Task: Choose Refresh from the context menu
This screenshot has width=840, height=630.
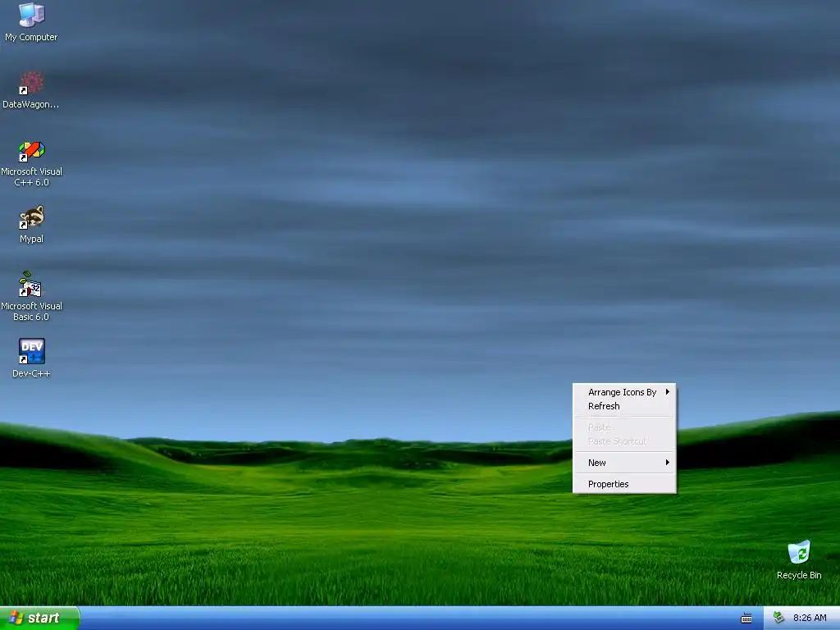Action: (x=624, y=406)
